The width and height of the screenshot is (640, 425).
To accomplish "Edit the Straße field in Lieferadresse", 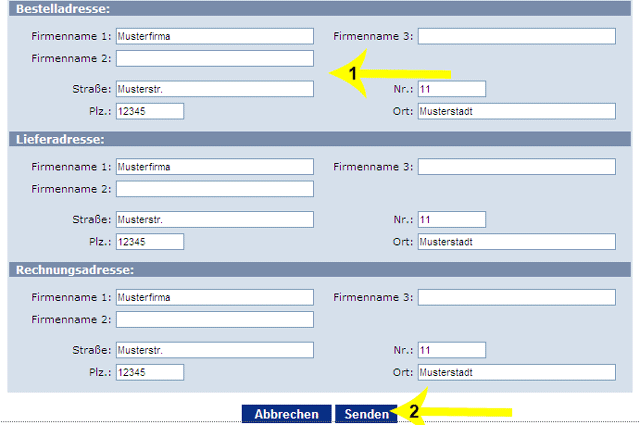I will (x=215, y=220).
